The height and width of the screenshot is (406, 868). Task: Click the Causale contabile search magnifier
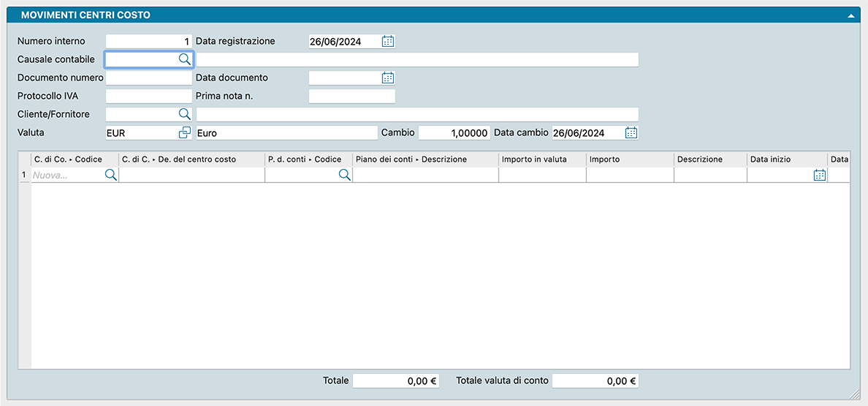pyautogui.click(x=185, y=59)
